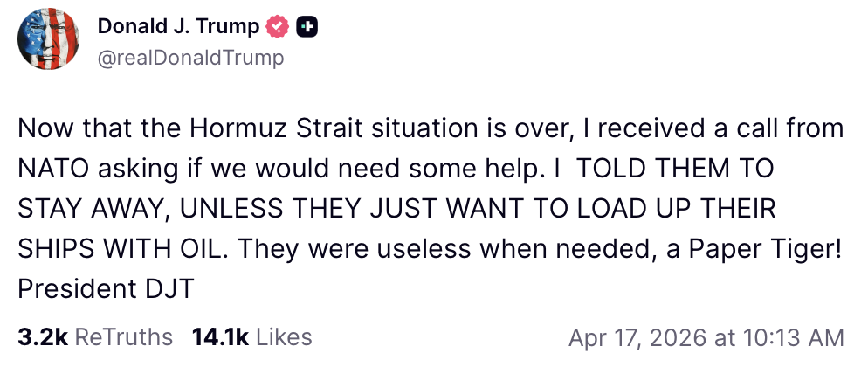Click the black plus badge beside the name
The width and height of the screenshot is (868, 367).
tap(307, 27)
